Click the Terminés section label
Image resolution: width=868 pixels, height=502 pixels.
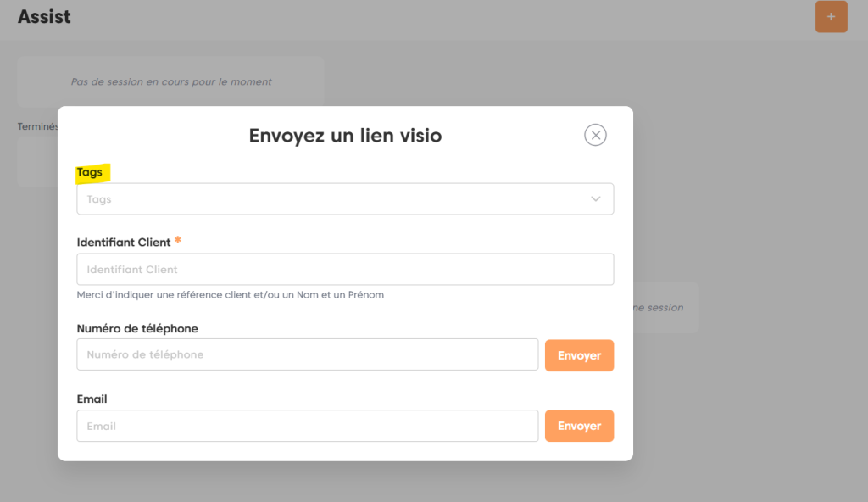37,126
